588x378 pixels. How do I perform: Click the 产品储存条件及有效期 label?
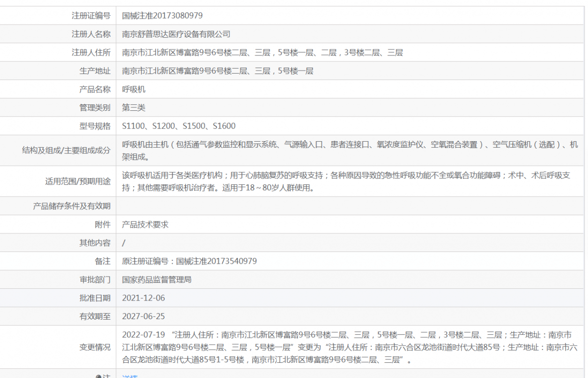(72, 206)
